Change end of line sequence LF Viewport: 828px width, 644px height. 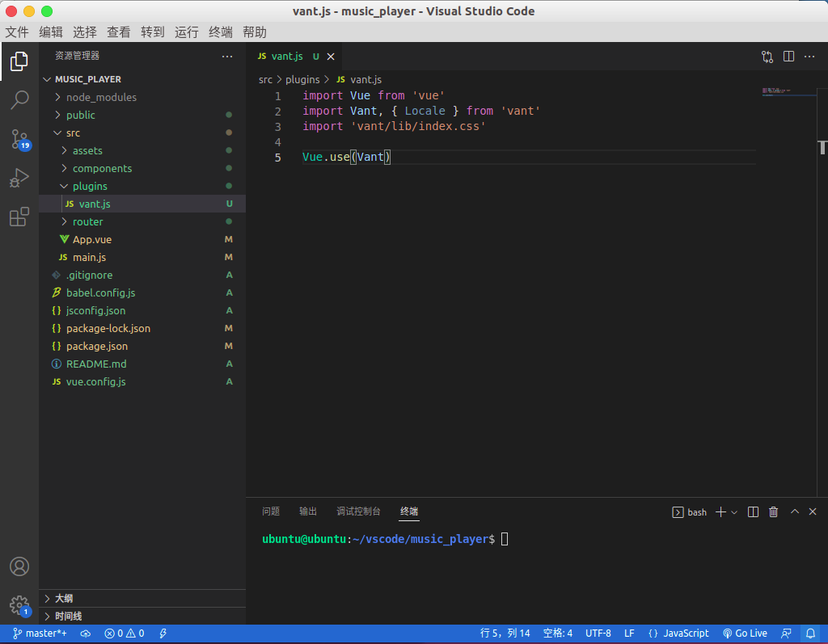click(x=629, y=633)
